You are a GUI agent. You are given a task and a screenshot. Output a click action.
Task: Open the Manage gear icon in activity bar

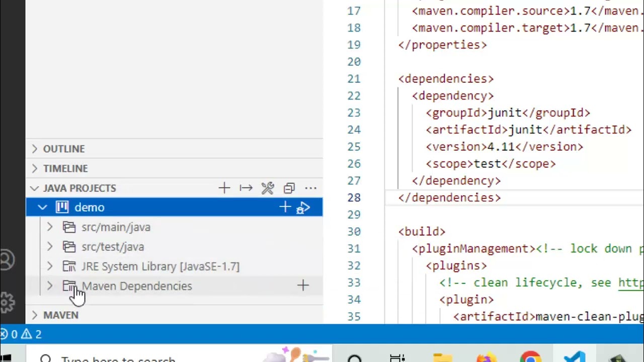(x=7, y=302)
